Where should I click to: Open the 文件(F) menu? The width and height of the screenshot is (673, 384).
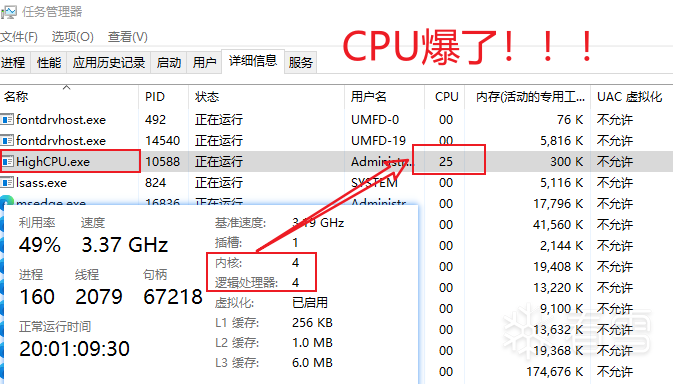(19, 37)
